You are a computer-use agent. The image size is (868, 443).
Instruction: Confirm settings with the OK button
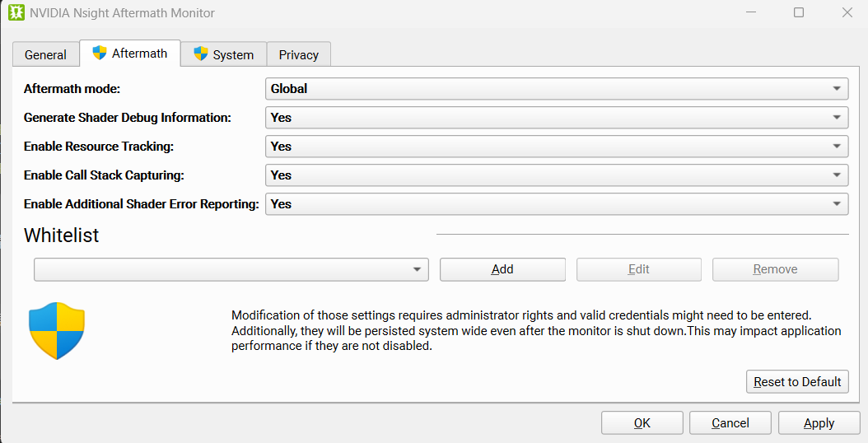tap(642, 423)
